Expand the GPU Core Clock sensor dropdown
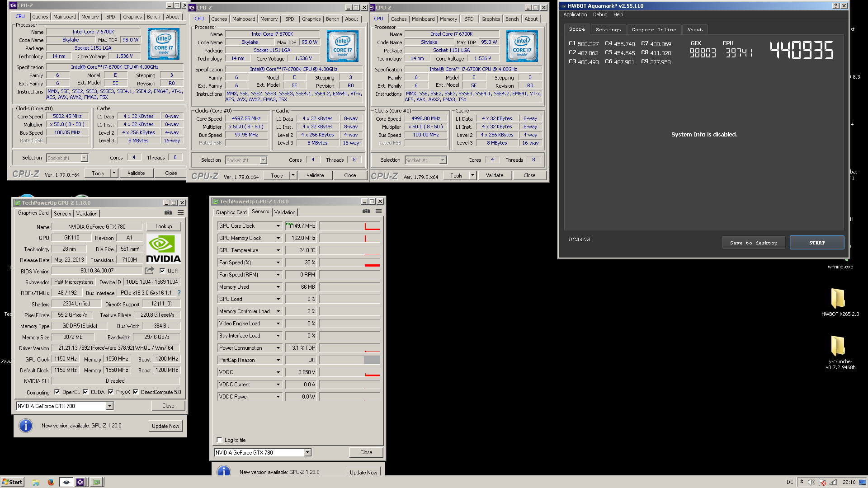Image resolution: width=868 pixels, height=488 pixels. (278, 226)
